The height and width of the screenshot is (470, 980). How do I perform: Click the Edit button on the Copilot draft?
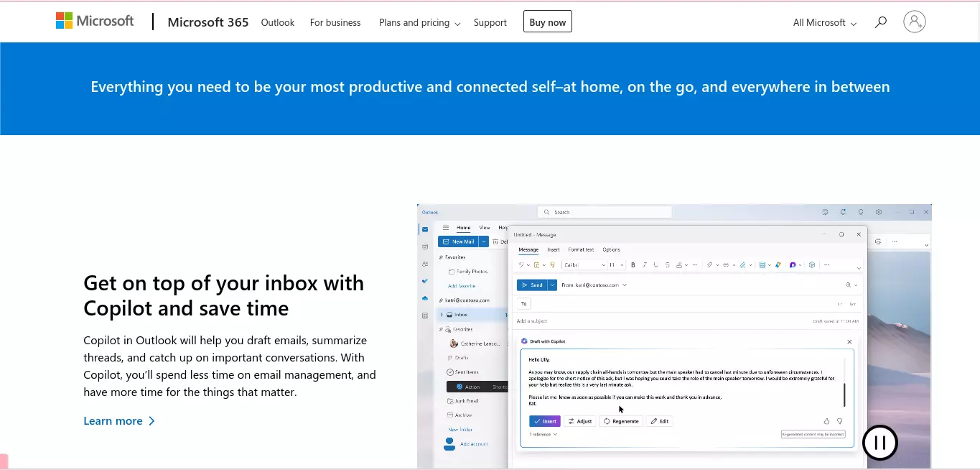click(660, 421)
